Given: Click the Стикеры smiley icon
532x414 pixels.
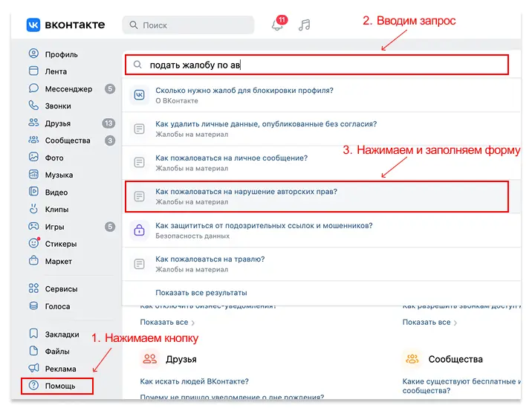Looking at the screenshot, I should [x=33, y=243].
